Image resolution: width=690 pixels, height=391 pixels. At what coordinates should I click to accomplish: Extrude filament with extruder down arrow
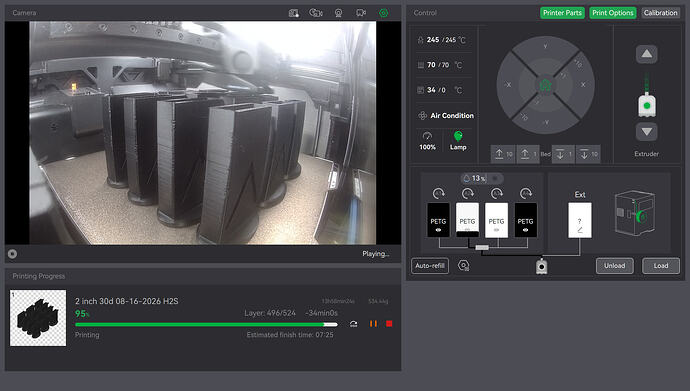(646, 132)
